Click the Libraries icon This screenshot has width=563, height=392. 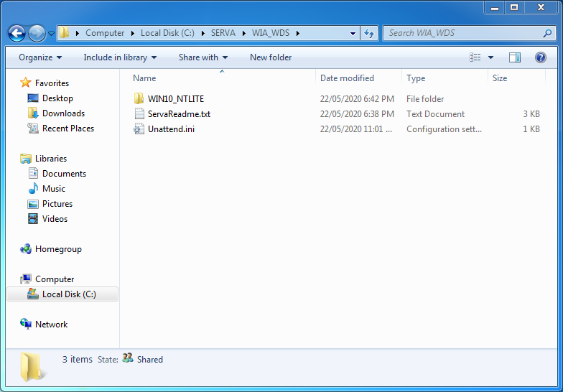(26, 158)
